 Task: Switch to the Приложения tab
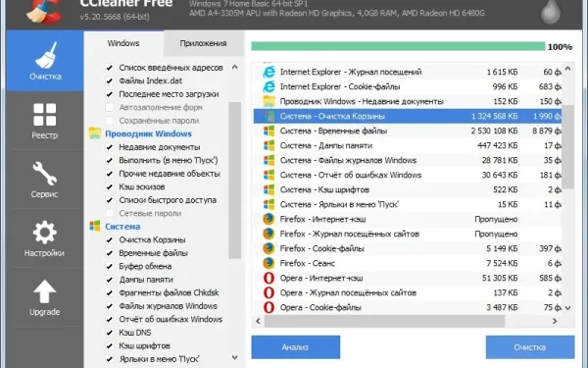(203, 43)
